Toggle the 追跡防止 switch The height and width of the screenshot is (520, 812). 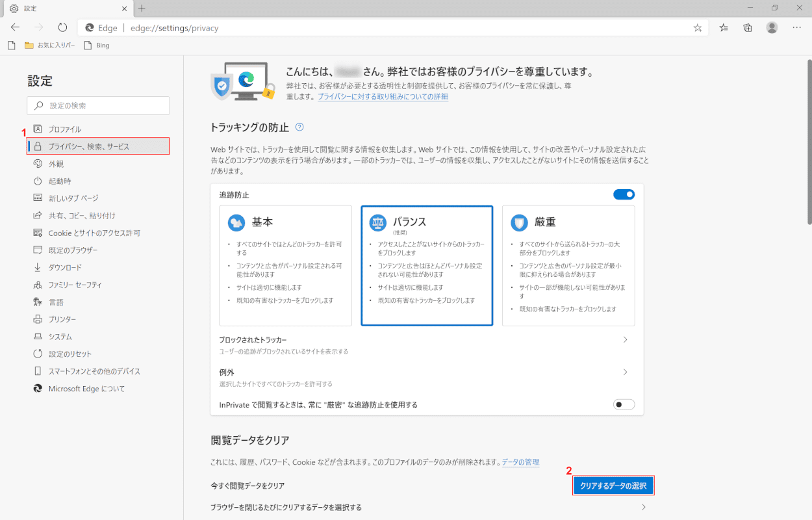(624, 194)
